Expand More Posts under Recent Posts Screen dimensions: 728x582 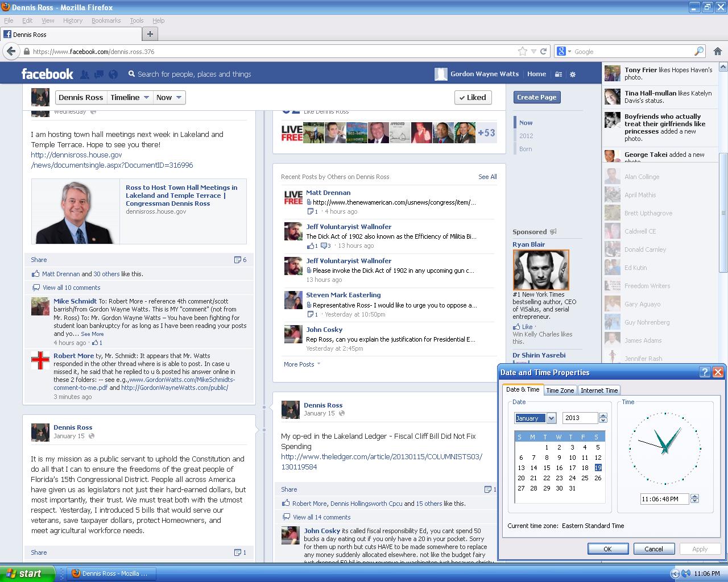point(302,364)
